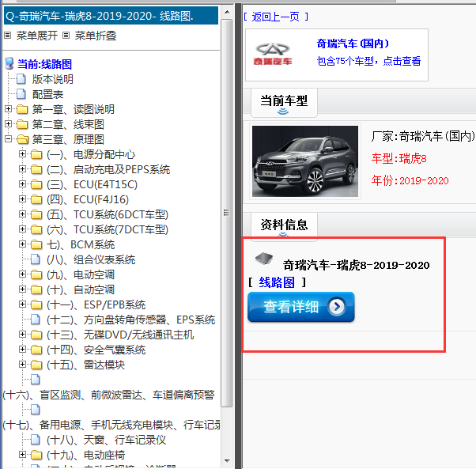Expand (十三)、无碟DVD/无线通讯主机 node
This screenshot has width=476, height=469.
(x=22, y=335)
